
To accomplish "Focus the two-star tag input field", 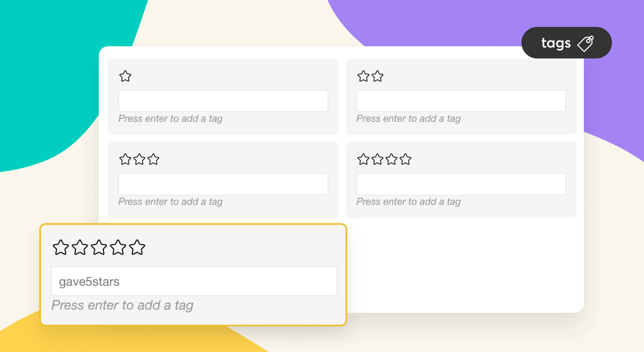I will [x=461, y=101].
